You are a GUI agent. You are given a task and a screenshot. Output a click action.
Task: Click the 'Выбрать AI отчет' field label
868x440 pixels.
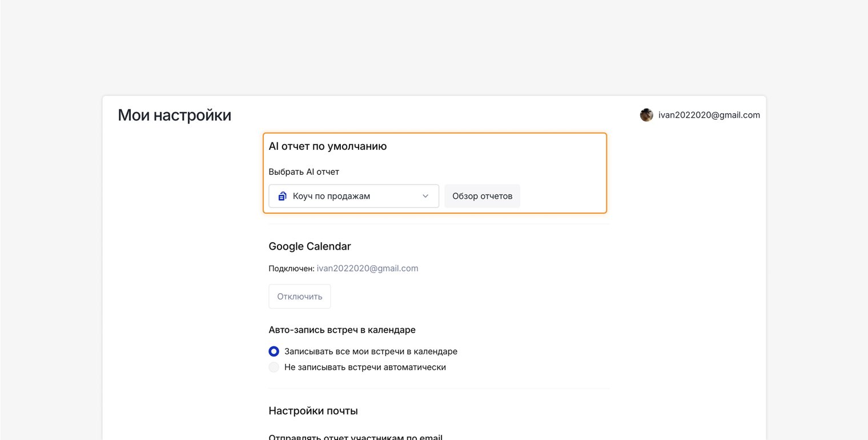coord(304,171)
